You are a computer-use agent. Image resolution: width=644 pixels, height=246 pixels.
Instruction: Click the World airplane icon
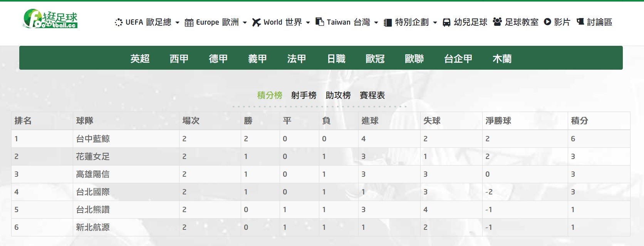pyautogui.click(x=257, y=23)
